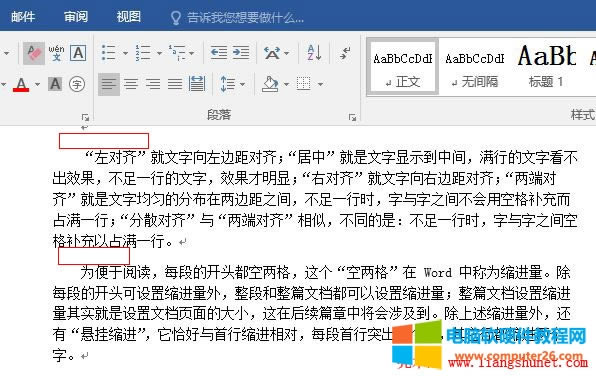Click the Shading paint bucket icon

tap(270, 84)
